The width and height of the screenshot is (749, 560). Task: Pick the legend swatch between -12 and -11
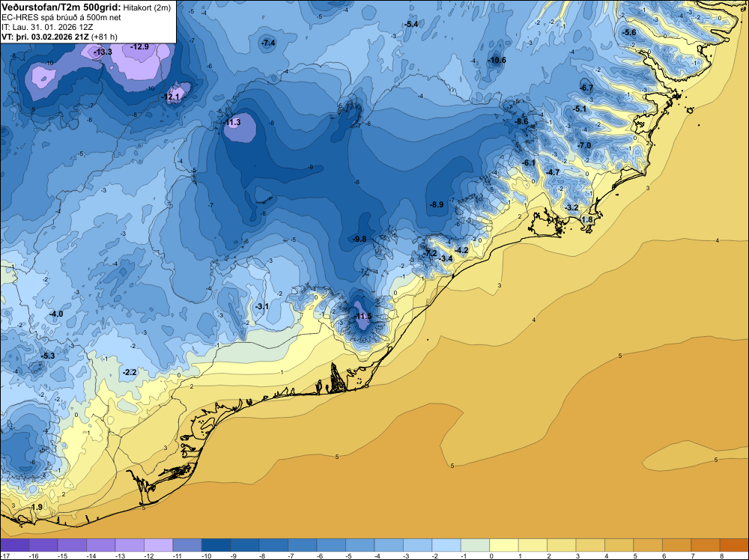pyautogui.click(x=159, y=545)
